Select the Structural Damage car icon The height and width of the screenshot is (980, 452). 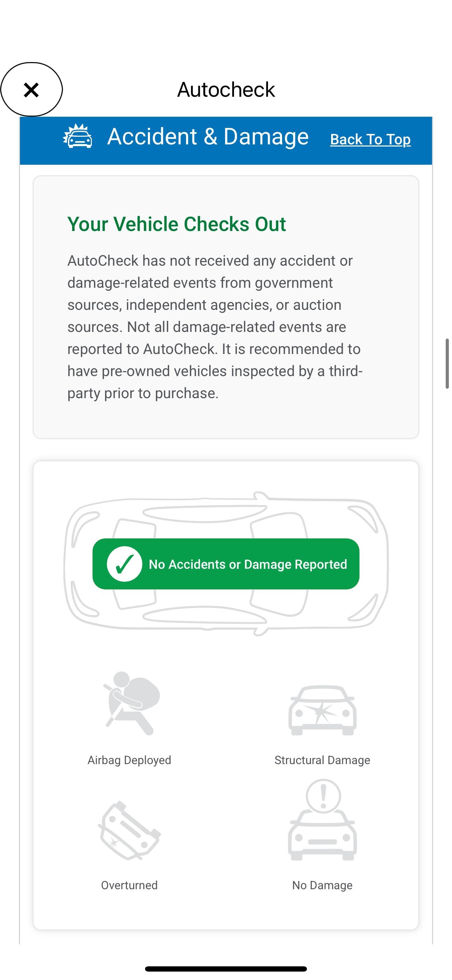(322, 710)
